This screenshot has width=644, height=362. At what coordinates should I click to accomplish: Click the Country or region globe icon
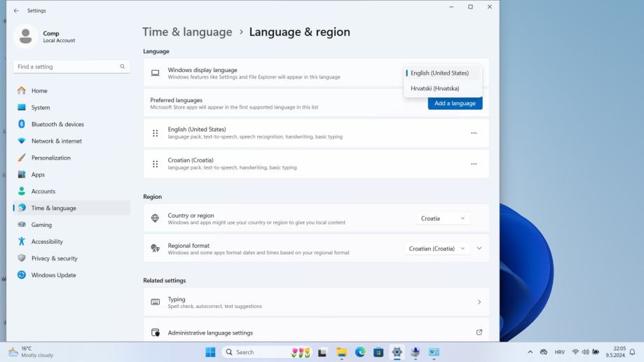(x=156, y=218)
